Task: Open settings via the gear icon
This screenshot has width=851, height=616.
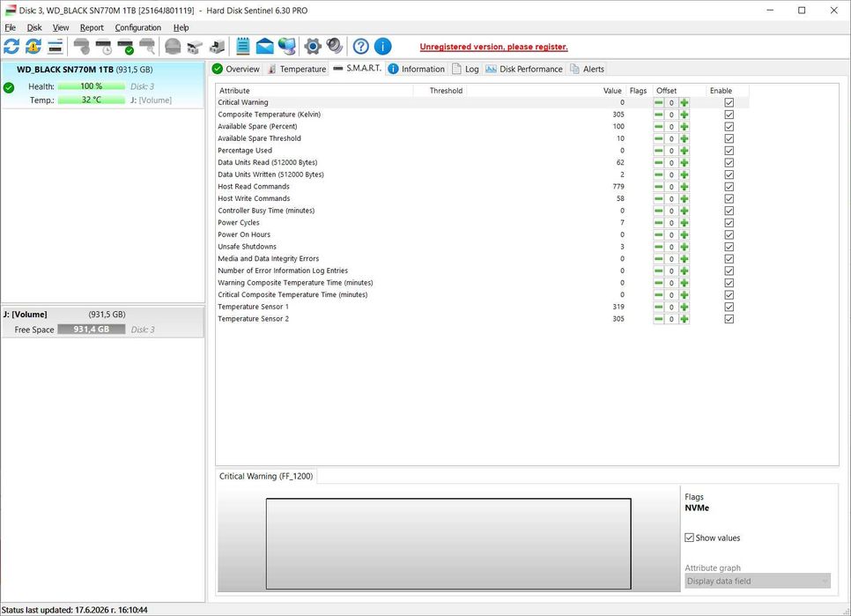Action: [313, 47]
